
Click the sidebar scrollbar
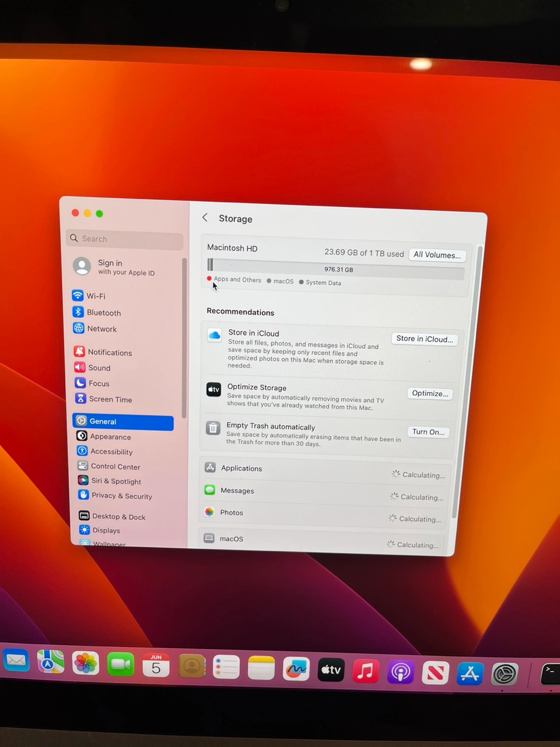(184, 337)
